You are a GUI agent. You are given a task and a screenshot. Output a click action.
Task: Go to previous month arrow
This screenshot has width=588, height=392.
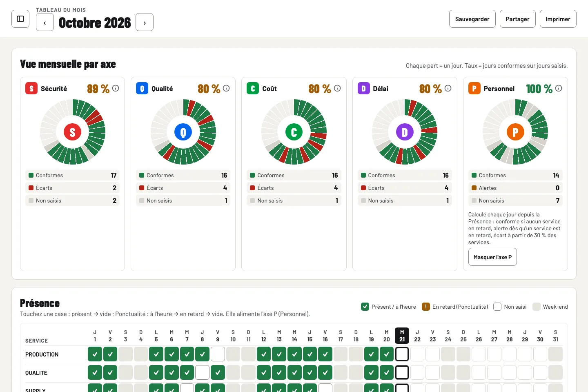[45, 22]
